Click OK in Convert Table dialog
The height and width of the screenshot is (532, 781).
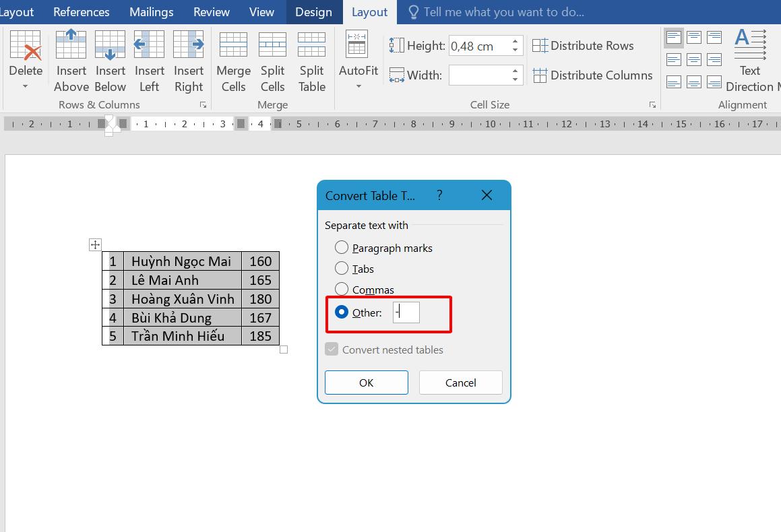pyautogui.click(x=366, y=383)
